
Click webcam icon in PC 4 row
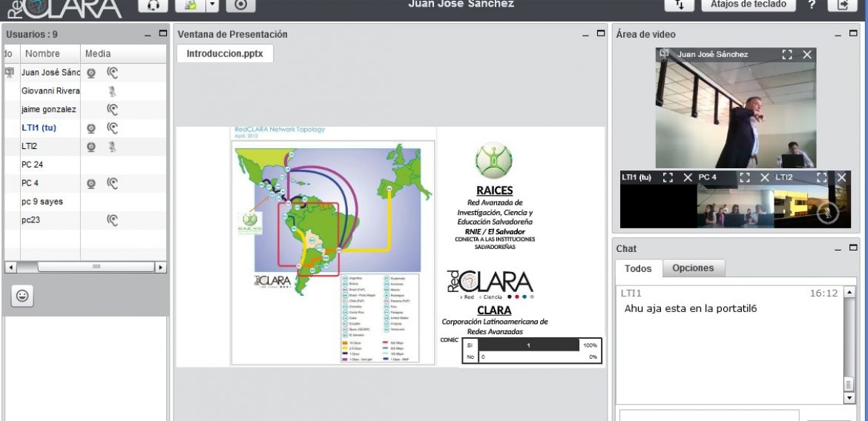(x=91, y=184)
